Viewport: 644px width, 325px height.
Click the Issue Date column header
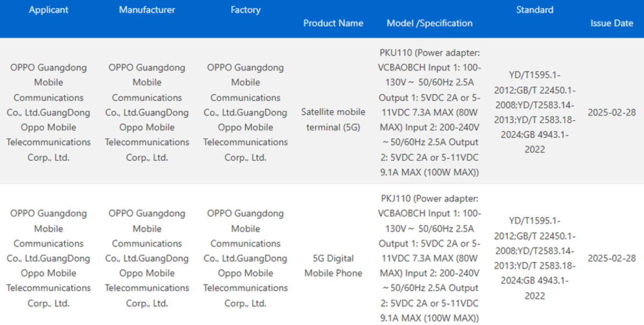tap(612, 23)
